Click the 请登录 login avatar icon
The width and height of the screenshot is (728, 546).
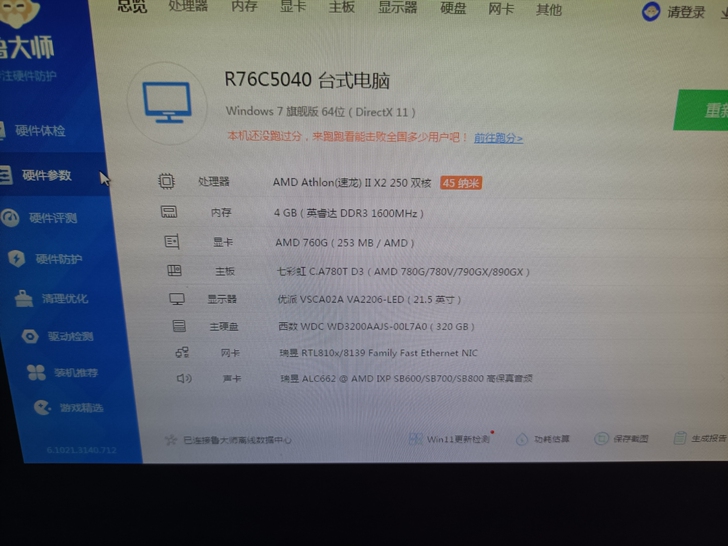coord(651,12)
